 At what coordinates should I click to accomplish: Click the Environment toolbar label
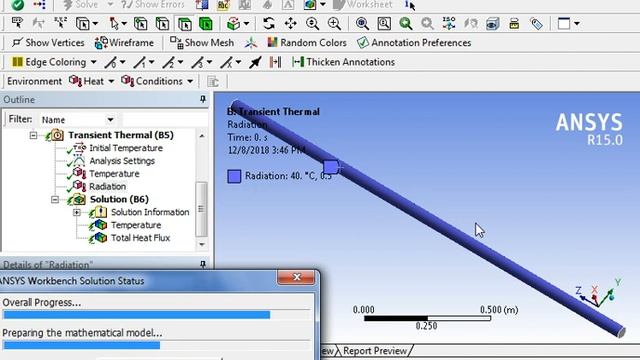coord(34,81)
